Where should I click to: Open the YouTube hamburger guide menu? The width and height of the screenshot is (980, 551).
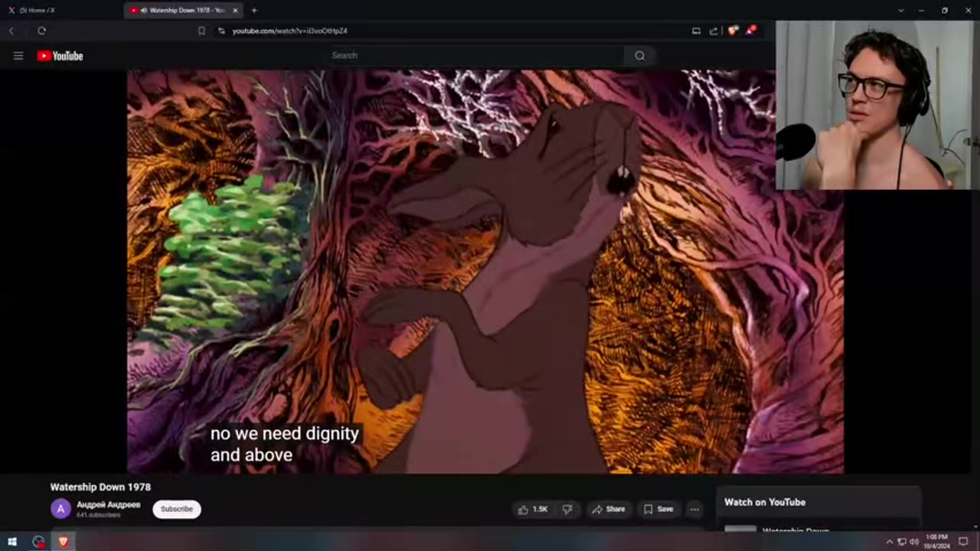(x=18, y=56)
